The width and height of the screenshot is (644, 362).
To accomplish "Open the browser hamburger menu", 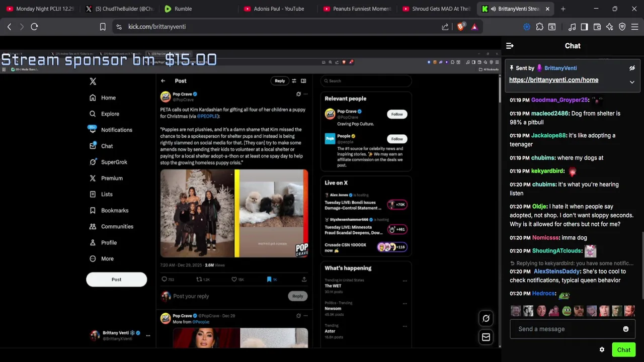I will coord(634,27).
